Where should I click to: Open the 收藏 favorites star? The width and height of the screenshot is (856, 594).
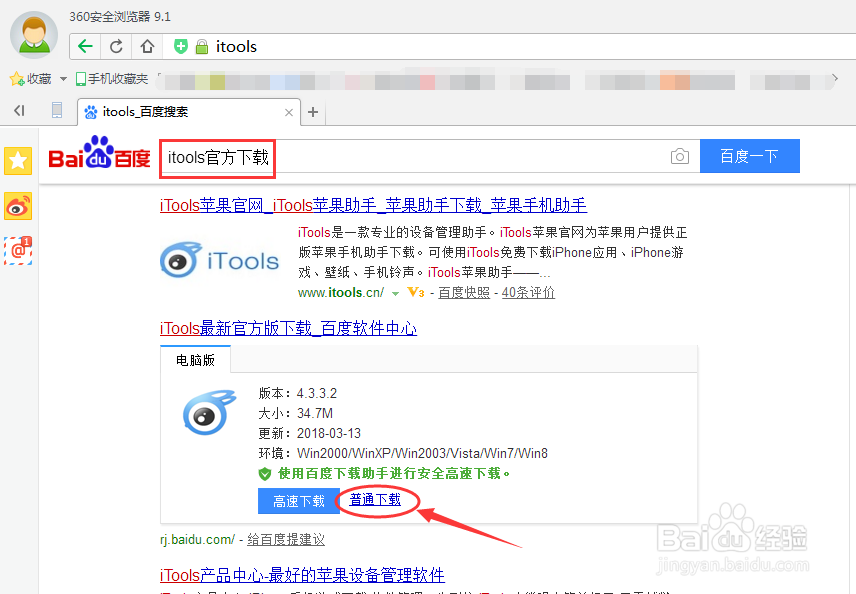click(x=31, y=79)
